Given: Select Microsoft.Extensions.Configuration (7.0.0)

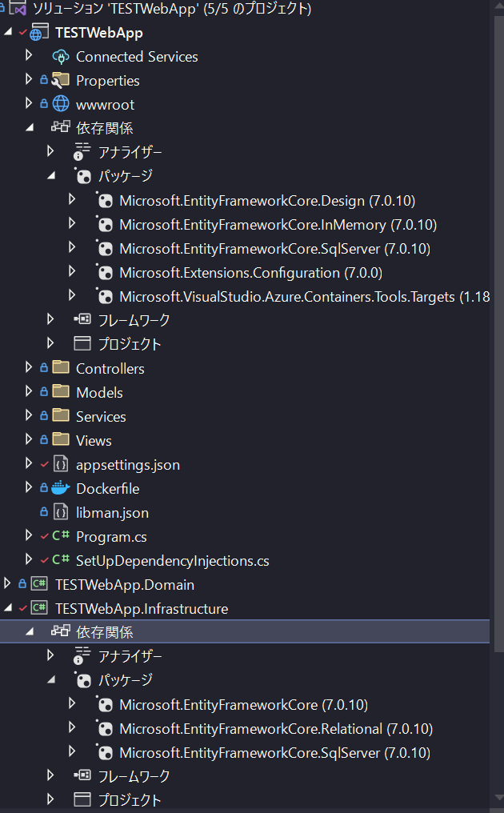Looking at the screenshot, I should [x=250, y=273].
